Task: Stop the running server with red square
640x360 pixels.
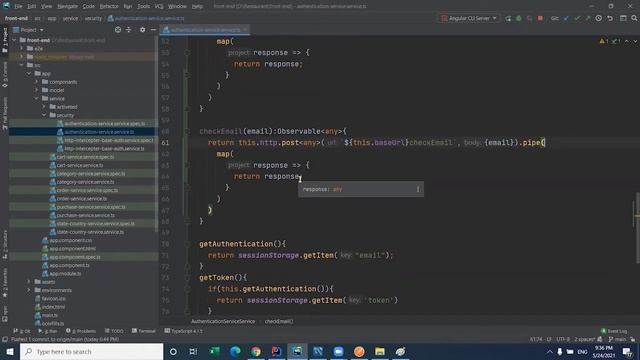Action: click(540, 18)
